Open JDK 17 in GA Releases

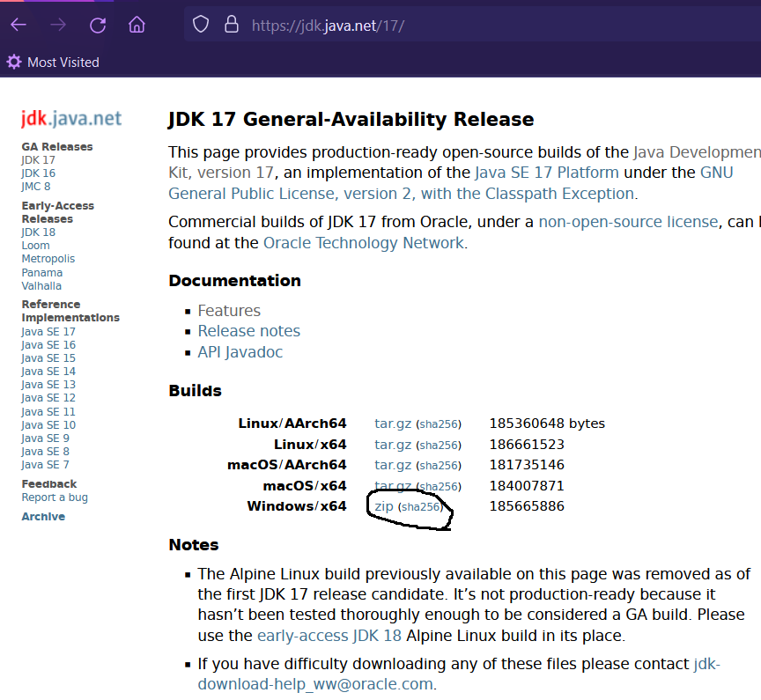[39, 160]
